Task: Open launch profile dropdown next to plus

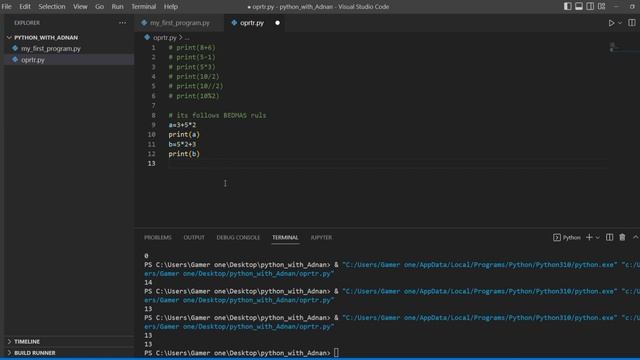Action: 598,238
